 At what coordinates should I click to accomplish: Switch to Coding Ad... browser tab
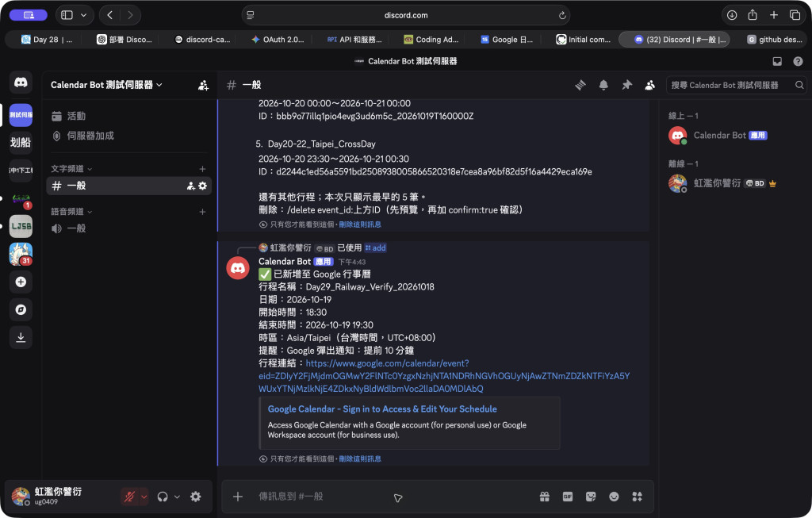click(x=431, y=40)
